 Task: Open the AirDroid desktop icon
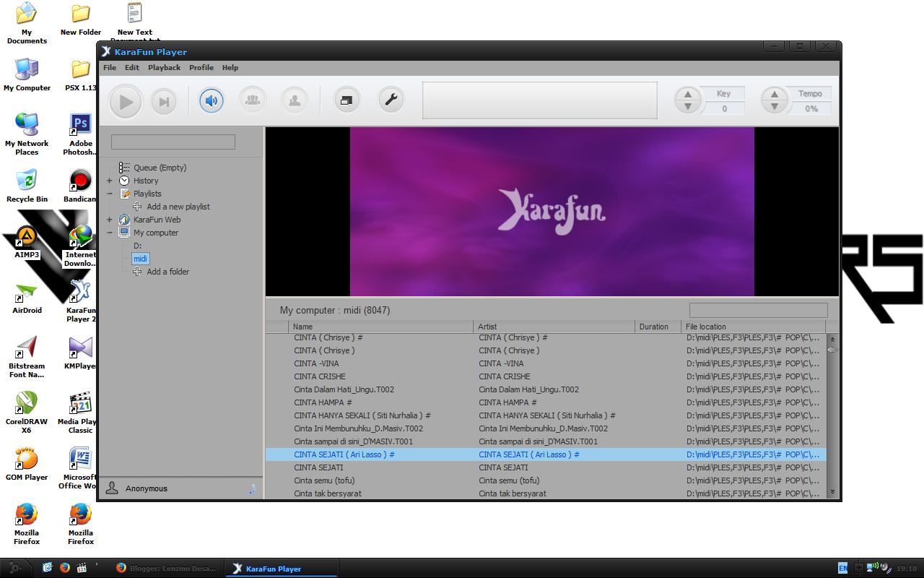coord(27,298)
